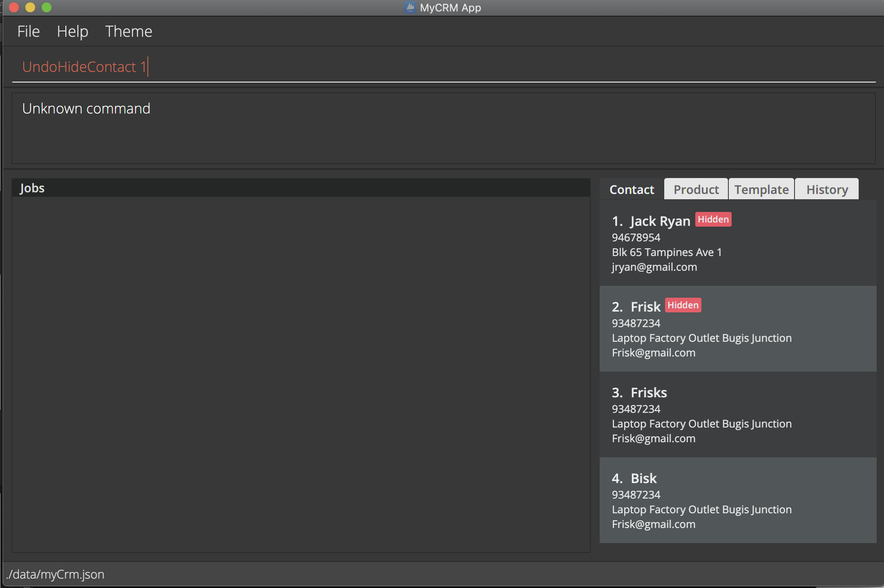Click the MyCRM app icon in title bar
Screen dimensions: 884x588
tap(410, 7)
